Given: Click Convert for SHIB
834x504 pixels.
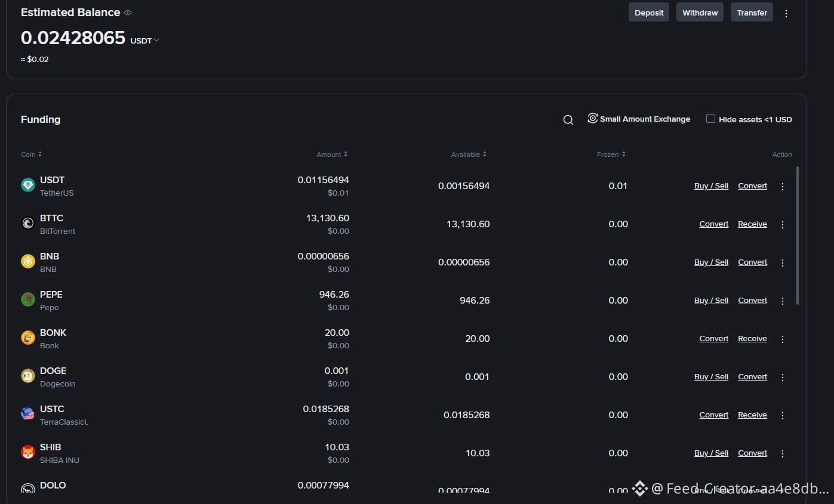Looking at the screenshot, I should [752, 453].
